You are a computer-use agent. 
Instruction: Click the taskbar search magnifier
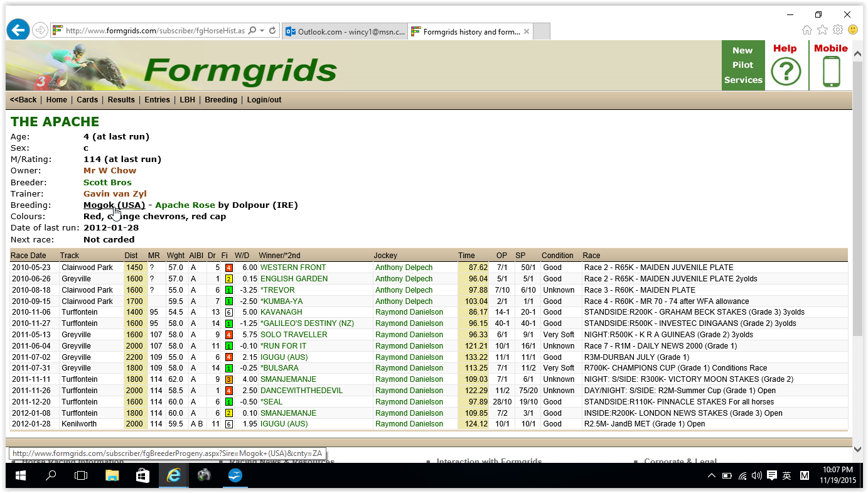[51, 475]
